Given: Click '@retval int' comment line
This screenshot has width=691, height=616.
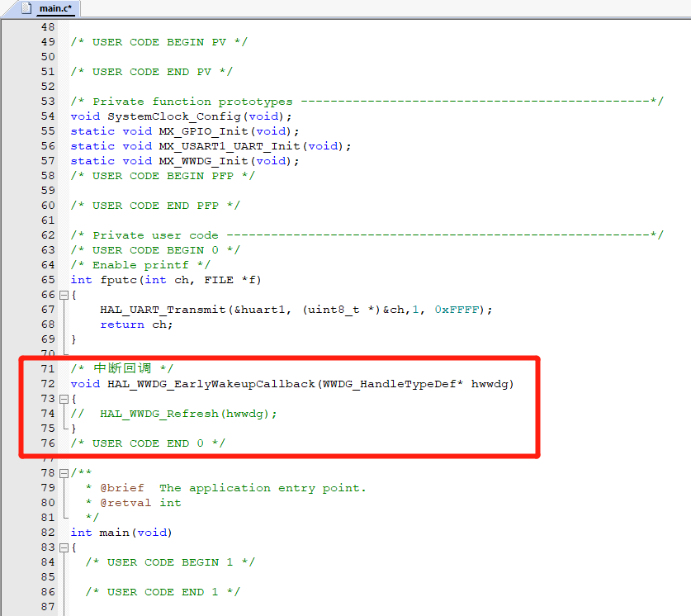Looking at the screenshot, I should point(140,503).
